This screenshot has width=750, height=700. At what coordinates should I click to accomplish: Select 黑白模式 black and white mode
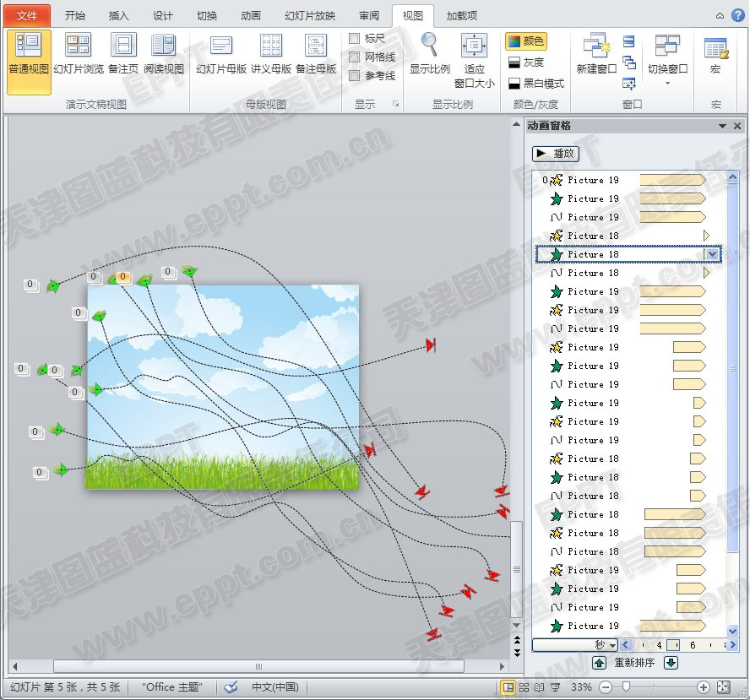tap(536, 84)
